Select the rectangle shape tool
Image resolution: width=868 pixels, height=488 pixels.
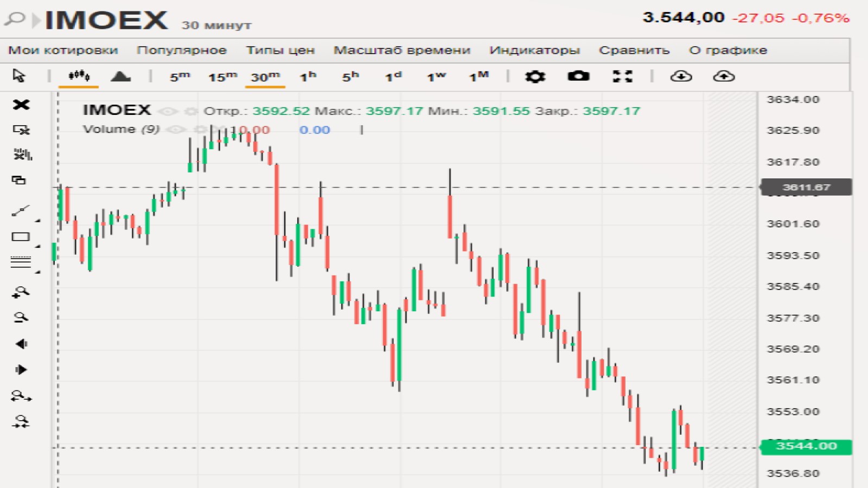pyautogui.click(x=21, y=236)
